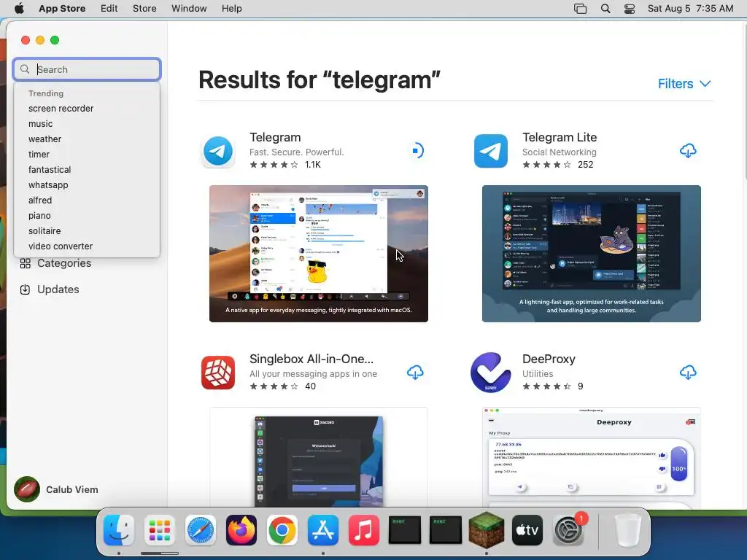Choose trending search "music"

(x=41, y=124)
